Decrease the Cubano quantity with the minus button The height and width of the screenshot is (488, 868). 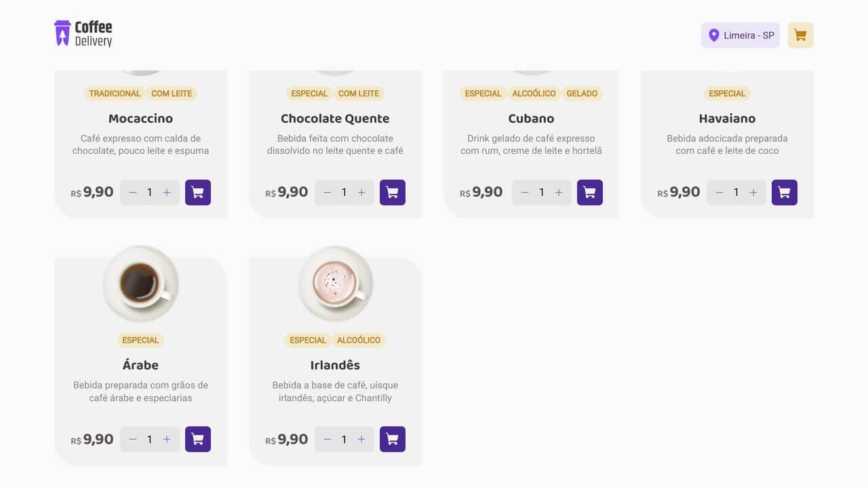click(x=524, y=192)
